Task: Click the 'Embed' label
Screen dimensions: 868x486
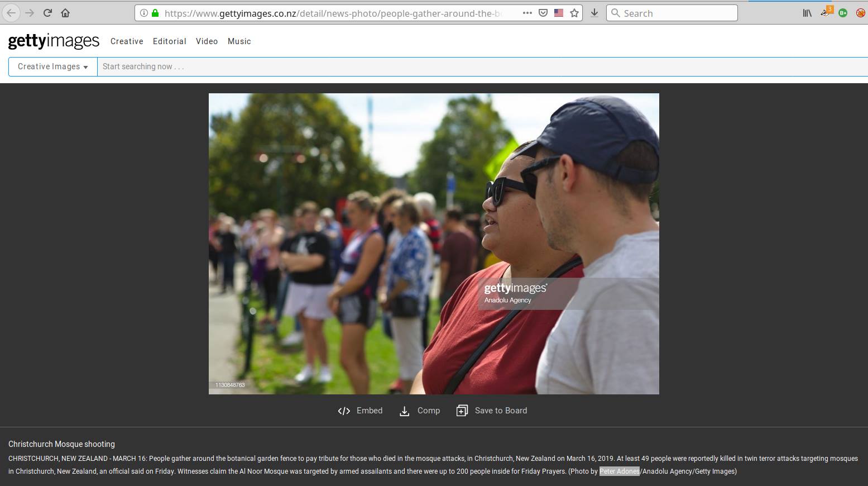Action: pos(370,411)
